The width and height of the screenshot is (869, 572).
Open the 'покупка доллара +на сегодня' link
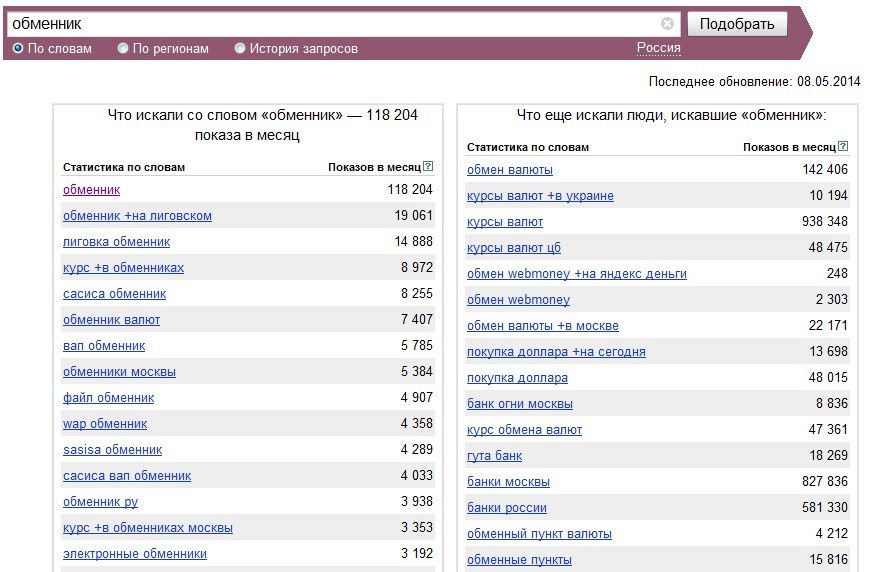(556, 353)
